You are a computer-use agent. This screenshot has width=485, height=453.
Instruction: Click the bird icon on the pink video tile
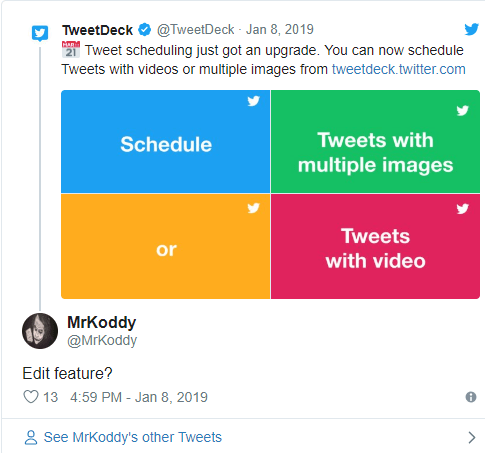pos(463,209)
